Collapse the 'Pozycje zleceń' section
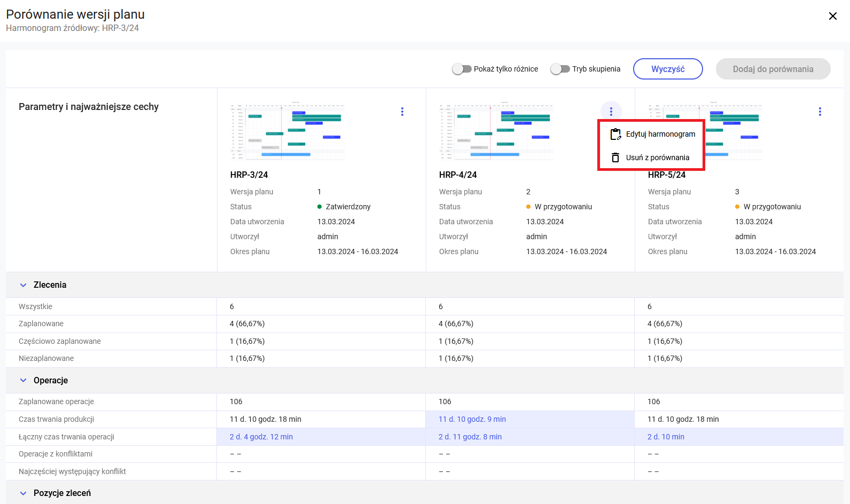The width and height of the screenshot is (850, 504). click(x=23, y=493)
